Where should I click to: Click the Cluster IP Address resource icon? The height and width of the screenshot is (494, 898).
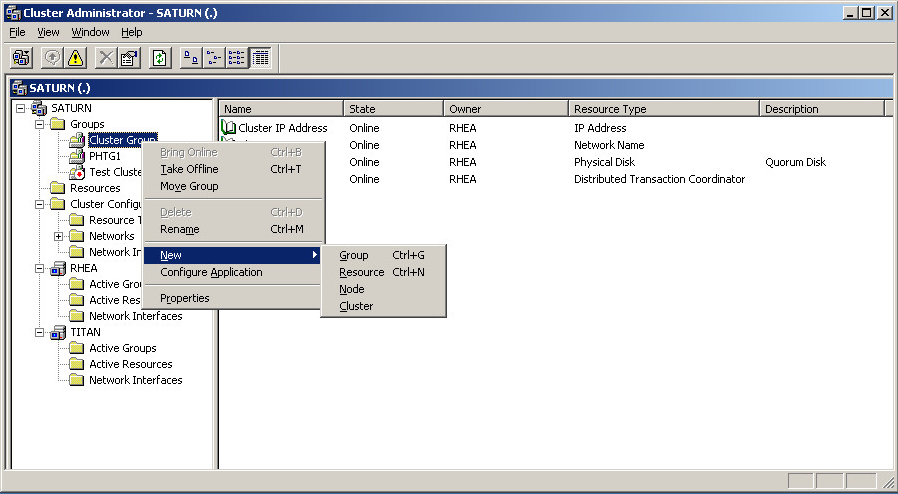point(229,128)
